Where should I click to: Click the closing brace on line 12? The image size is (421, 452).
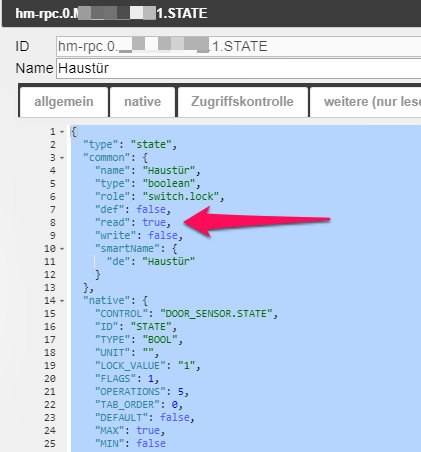[98, 275]
